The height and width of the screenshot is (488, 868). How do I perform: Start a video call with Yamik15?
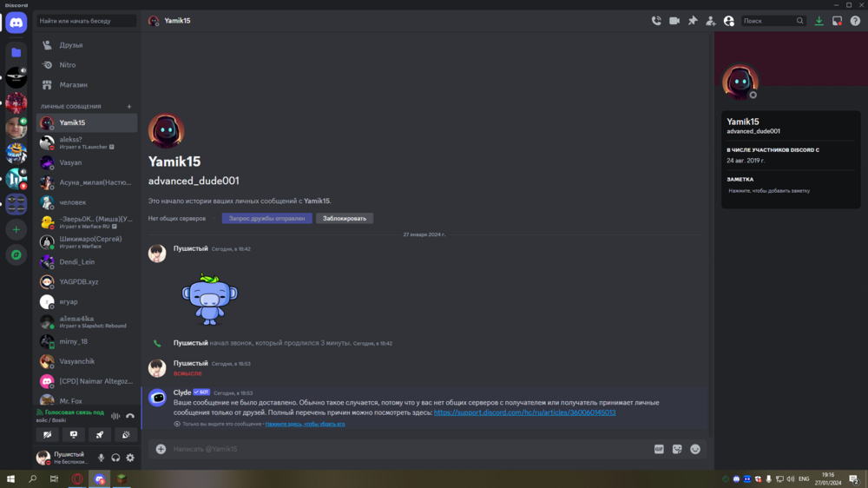(x=674, y=21)
